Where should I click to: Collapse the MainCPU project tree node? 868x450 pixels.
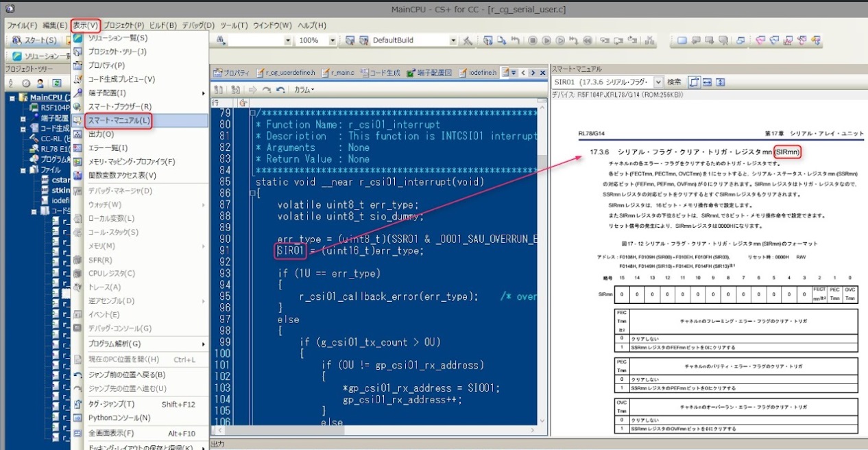click(x=13, y=97)
